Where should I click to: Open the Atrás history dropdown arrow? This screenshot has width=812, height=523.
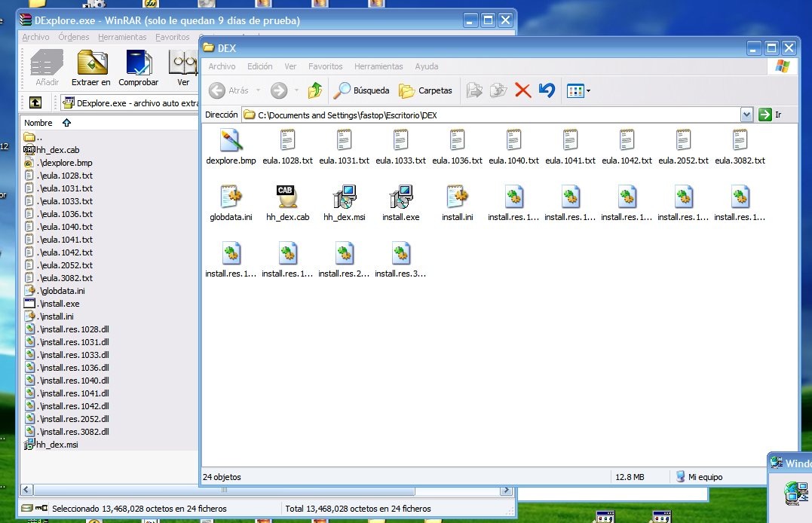(x=258, y=90)
